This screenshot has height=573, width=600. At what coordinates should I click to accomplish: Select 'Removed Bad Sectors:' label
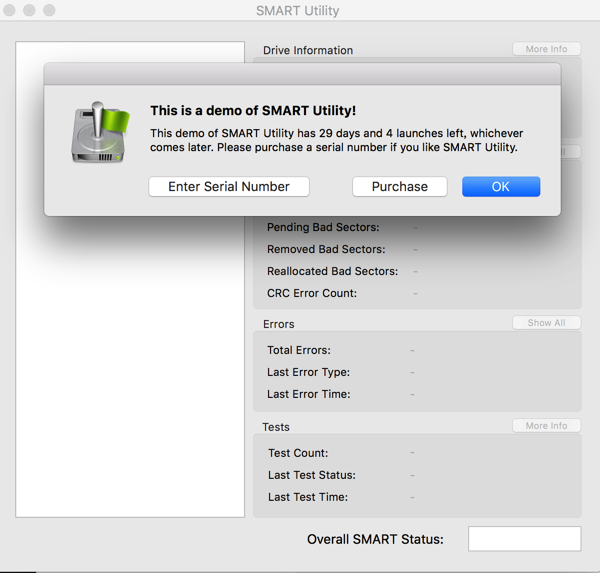(x=326, y=249)
